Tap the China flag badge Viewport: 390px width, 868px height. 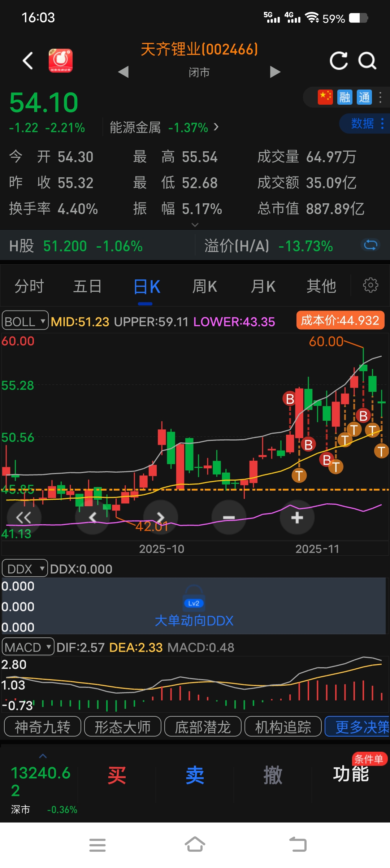point(325,97)
